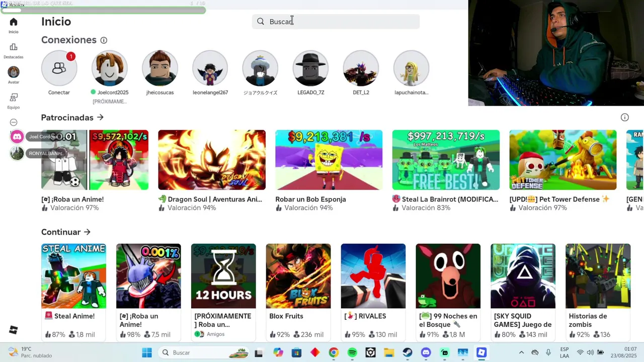Switch the ESP LAA keyboard language
644x362 pixels.
(x=565, y=352)
